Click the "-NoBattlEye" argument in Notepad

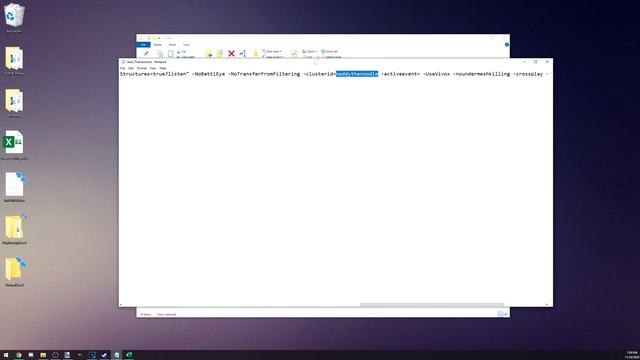click(209, 74)
